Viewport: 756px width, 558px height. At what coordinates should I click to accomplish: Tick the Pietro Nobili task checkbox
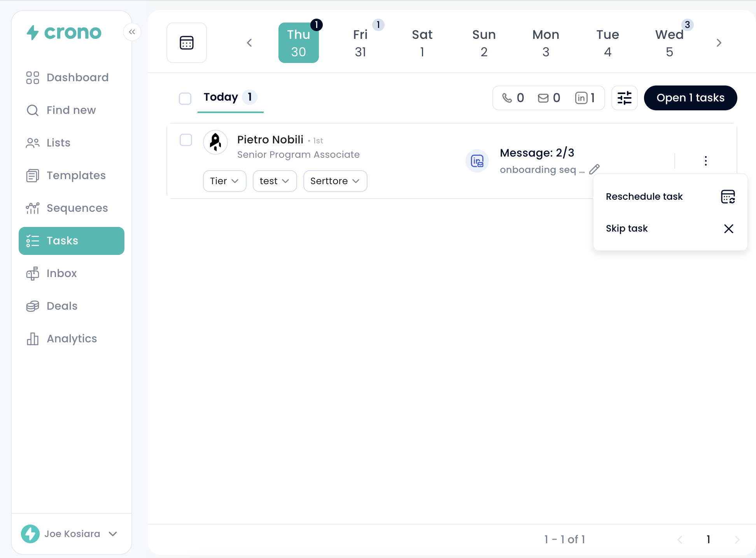(186, 140)
